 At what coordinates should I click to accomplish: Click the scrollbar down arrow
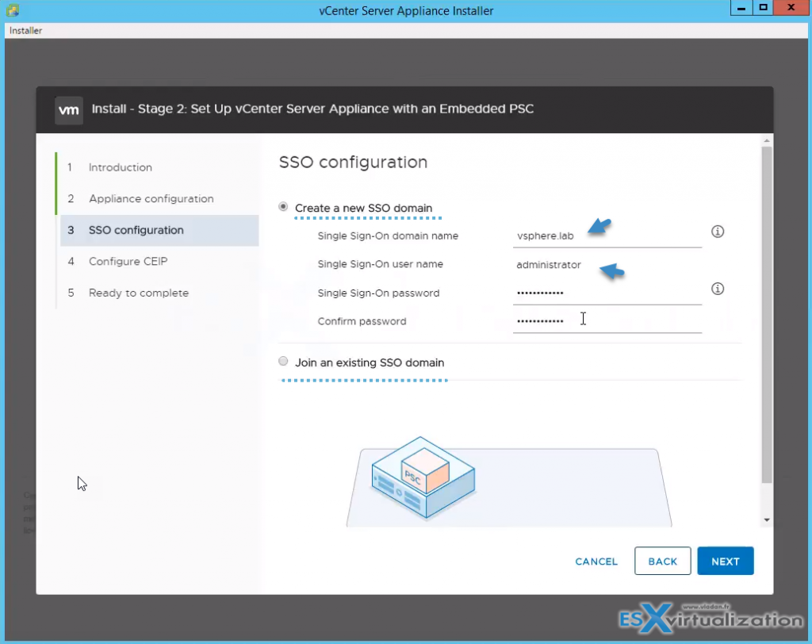766,519
